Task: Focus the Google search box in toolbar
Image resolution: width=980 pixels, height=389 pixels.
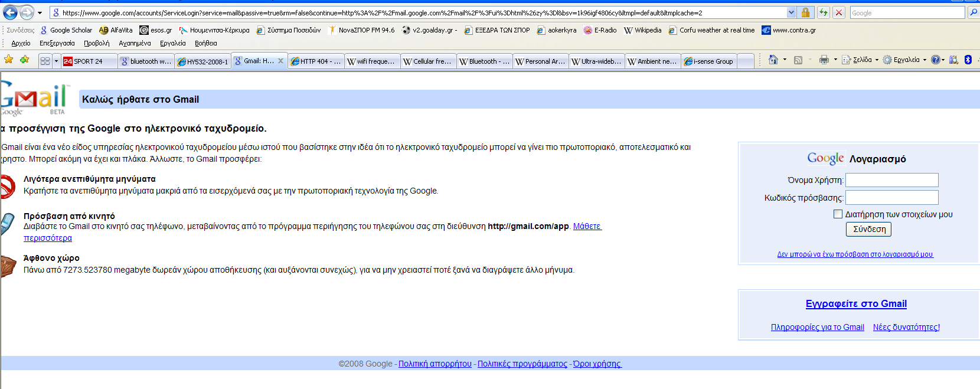Action: 907,12
